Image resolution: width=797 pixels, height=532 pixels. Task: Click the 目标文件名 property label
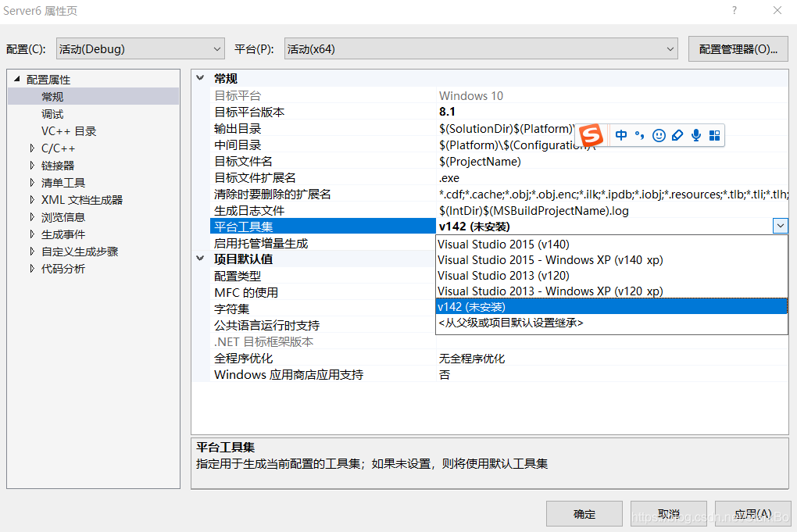(x=243, y=161)
